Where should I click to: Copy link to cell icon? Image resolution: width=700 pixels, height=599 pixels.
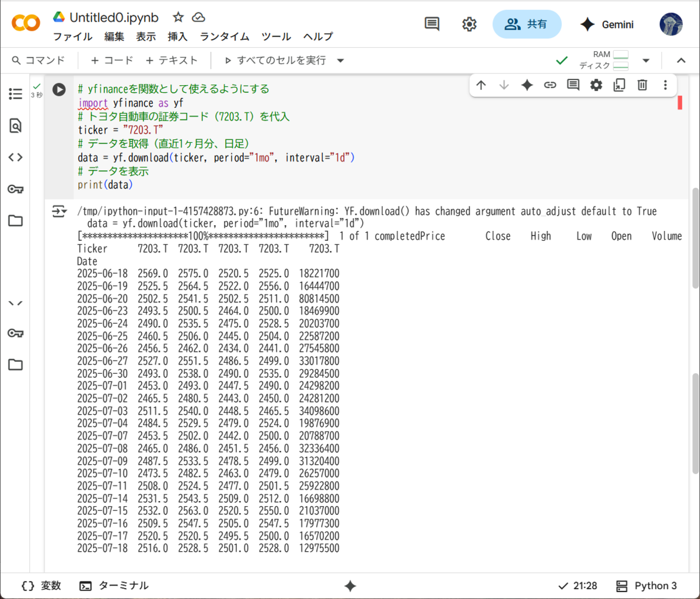[550, 85]
